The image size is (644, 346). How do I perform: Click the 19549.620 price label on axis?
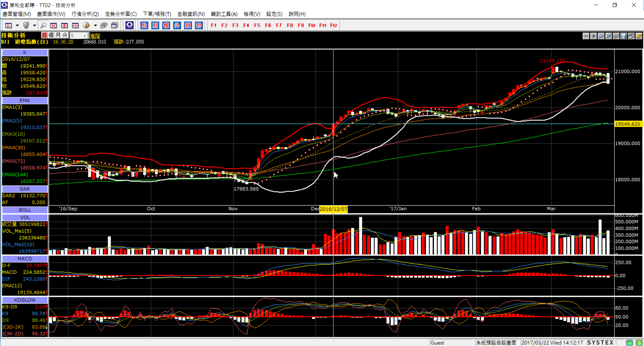point(628,124)
